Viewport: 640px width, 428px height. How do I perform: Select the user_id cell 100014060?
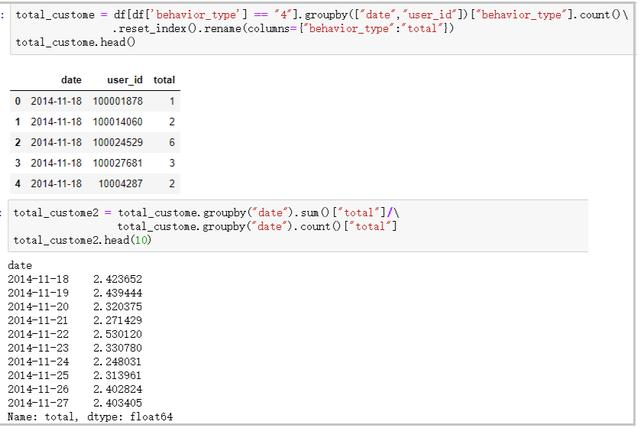pos(118,121)
